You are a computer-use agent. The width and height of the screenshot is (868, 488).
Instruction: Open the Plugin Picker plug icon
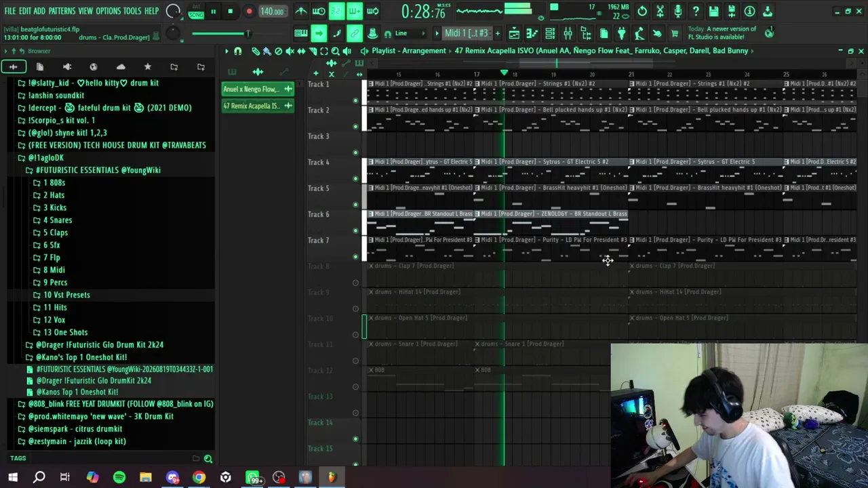pyautogui.click(x=621, y=33)
